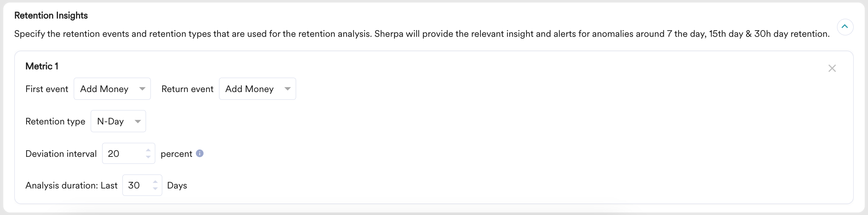The image size is (868, 215).
Task: Increase Deviation interval with up arrow
Action: click(x=148, y=150)
